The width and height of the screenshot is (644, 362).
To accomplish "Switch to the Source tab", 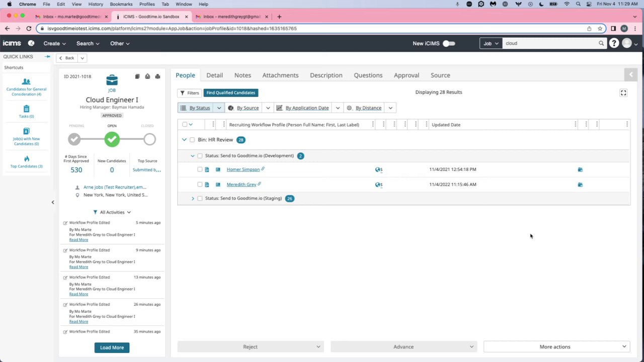I will pyautogui.click(x=440, y=75).
